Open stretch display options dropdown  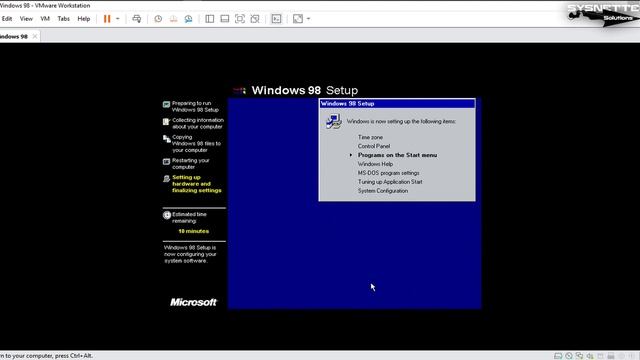click(308, 19)
